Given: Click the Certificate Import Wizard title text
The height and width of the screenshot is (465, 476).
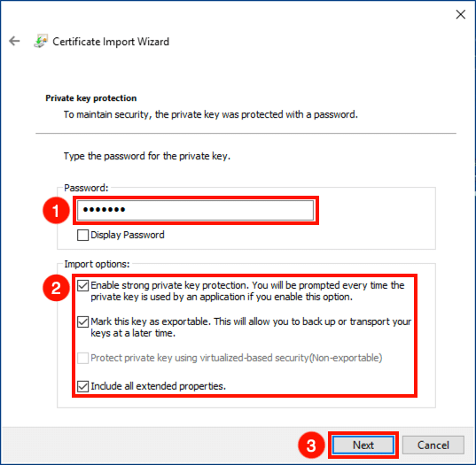Looking at the screenshot, I should coord(111,42).
